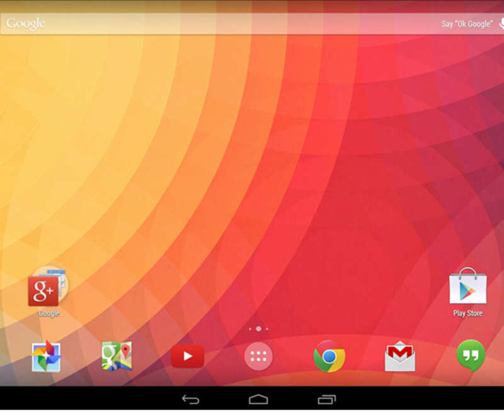Launch the Play Store
This screenshot has width=504, height=420.
pyautogui.click(x=467, y=288)
